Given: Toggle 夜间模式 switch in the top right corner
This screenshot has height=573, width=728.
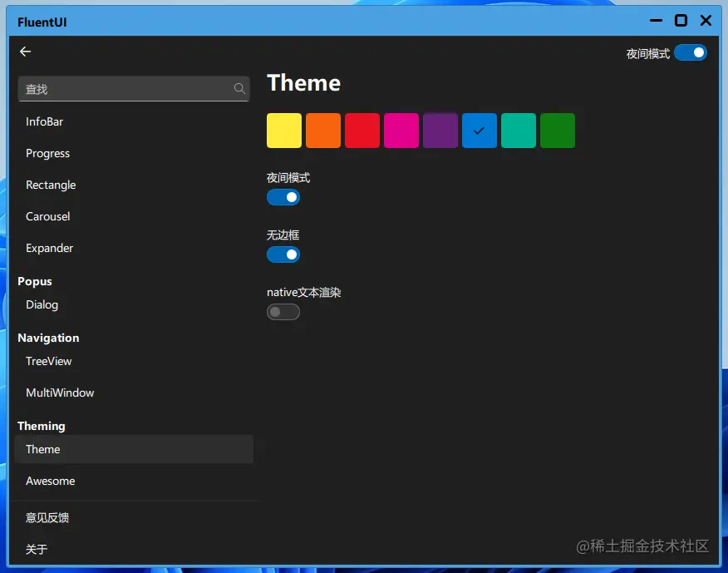Looking at the screenshot, I should click(x=691, y=52).
